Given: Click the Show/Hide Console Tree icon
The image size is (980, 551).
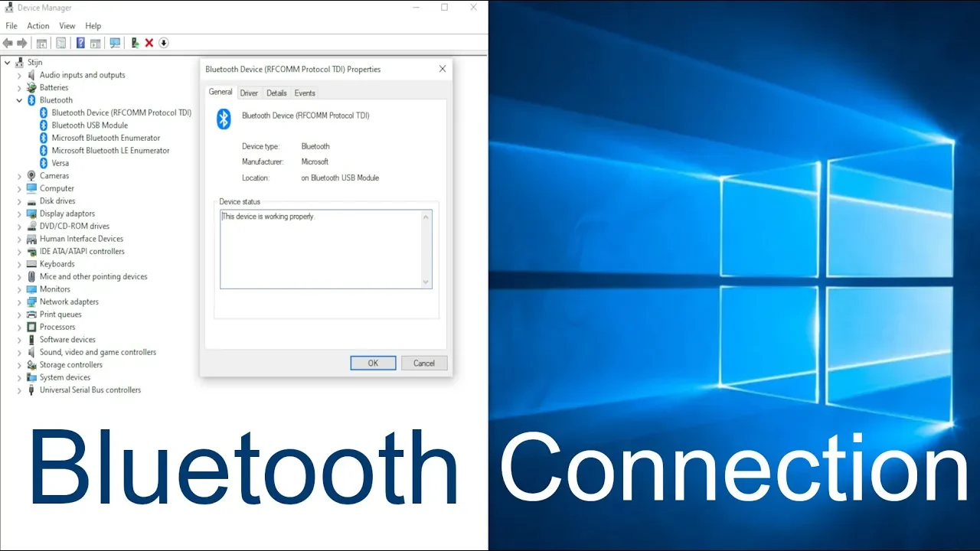Looking at the screenshot, I should (x=41, y=43).
